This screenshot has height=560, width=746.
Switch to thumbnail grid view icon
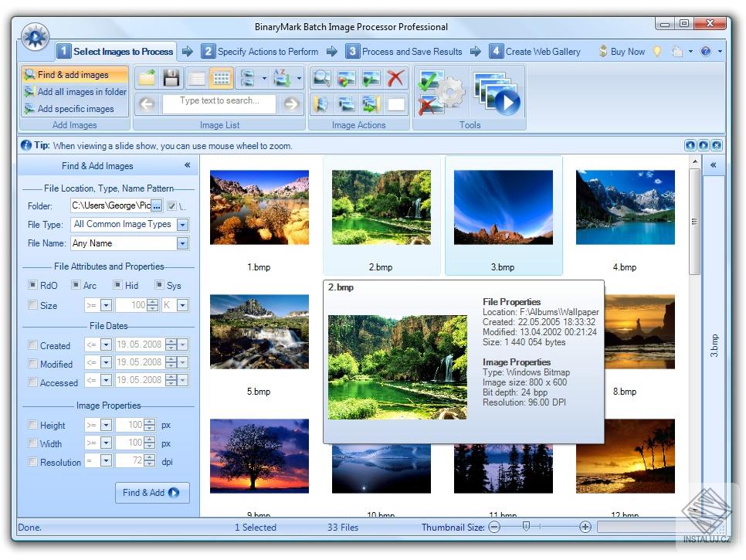pos(220,77)
